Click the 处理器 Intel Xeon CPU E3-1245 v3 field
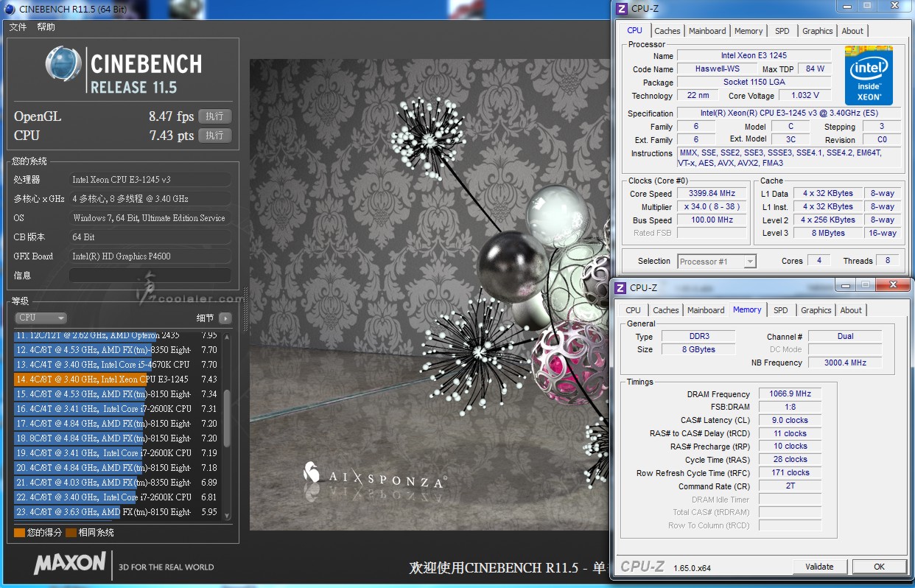The height and width of the screenshot is (588, 915). point(150,180)
